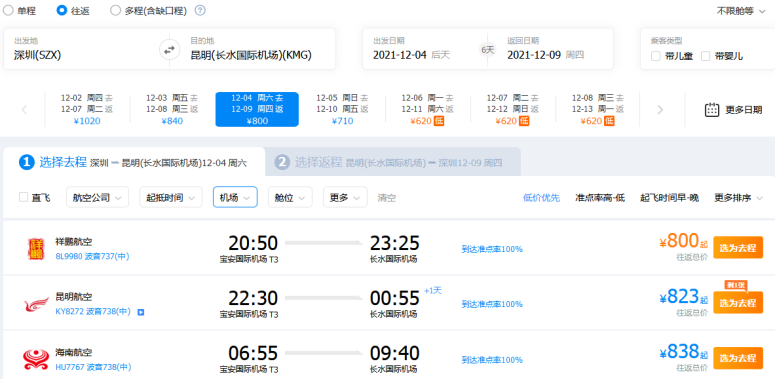777x379 pixels.
Task: Open flight HU7767 波音738 details
Action: [x=93, y=367]
